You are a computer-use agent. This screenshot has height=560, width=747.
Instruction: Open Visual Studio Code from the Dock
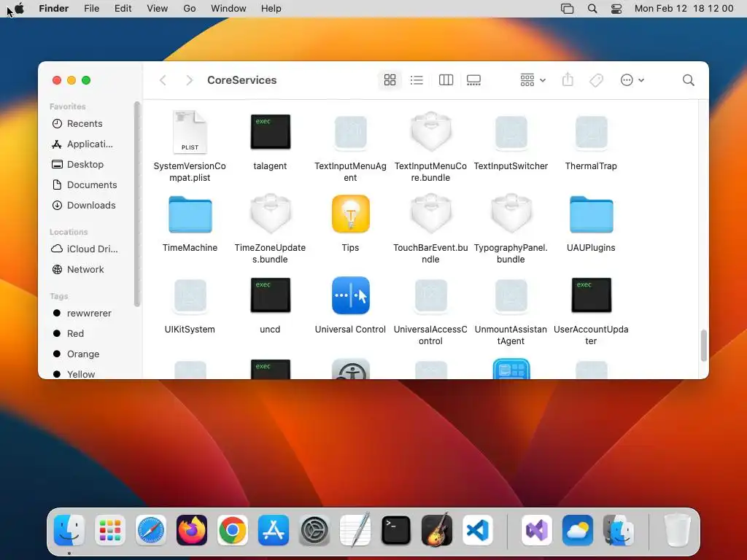[x=478, y=530]
